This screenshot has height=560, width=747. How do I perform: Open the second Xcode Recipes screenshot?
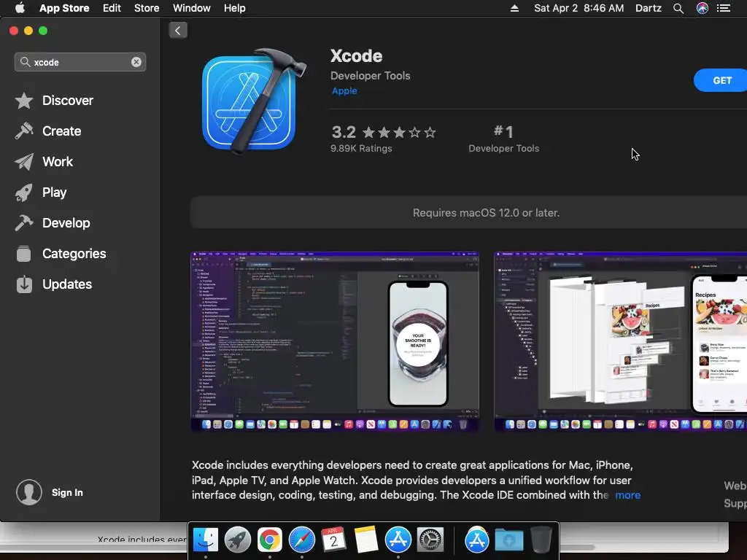coord(620,341)
